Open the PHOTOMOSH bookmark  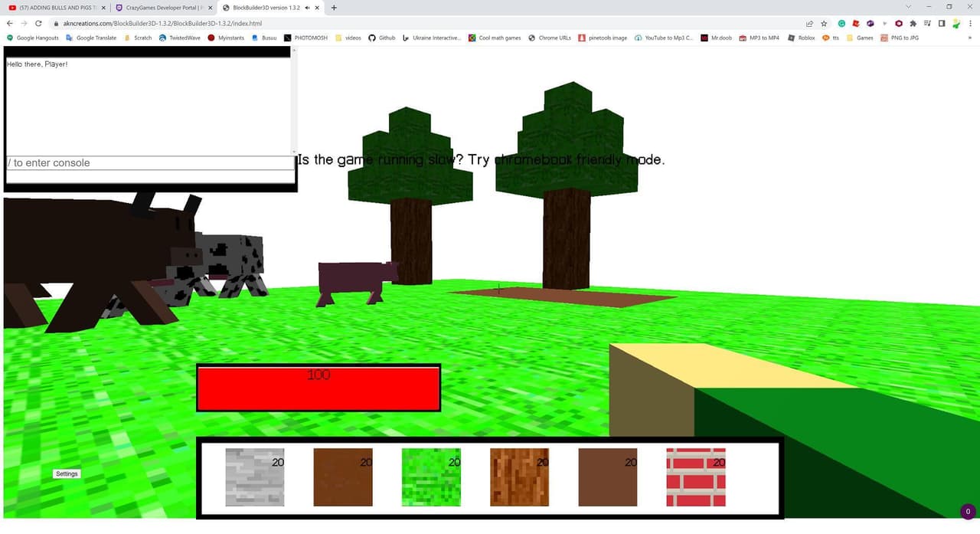[x=306, y=38]
